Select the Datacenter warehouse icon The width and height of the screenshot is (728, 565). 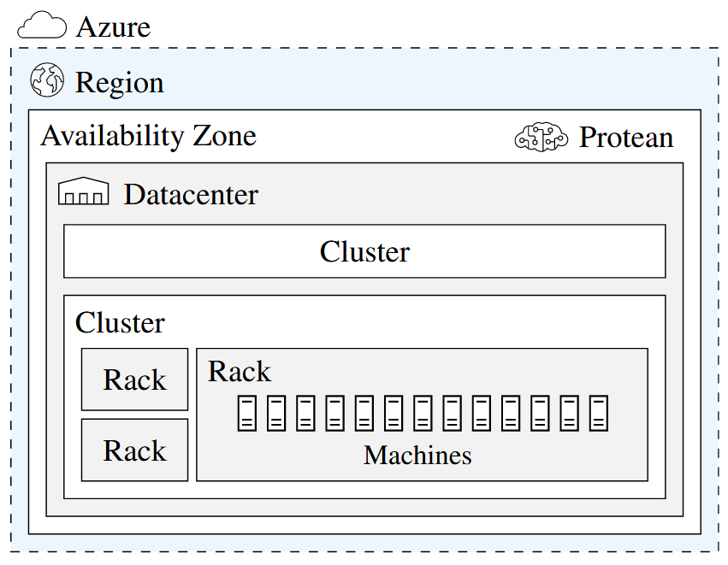pos(83,192)
